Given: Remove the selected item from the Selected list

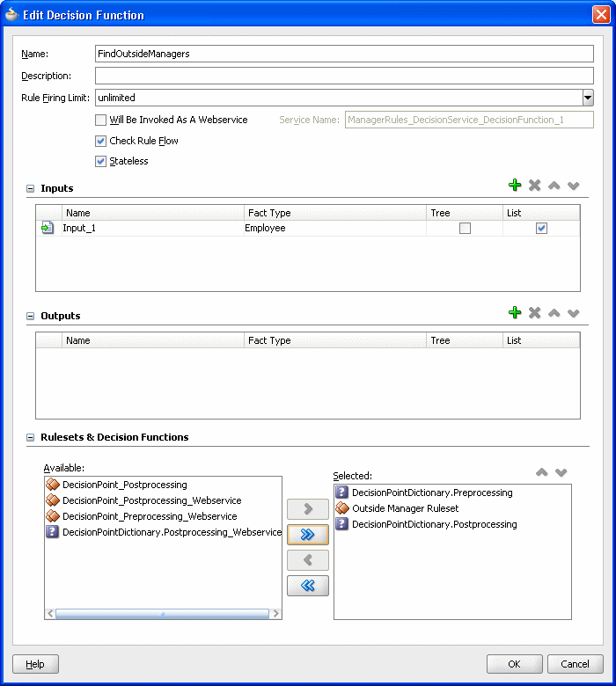Looking at the screenshot, I should click(x=308, y=560).
